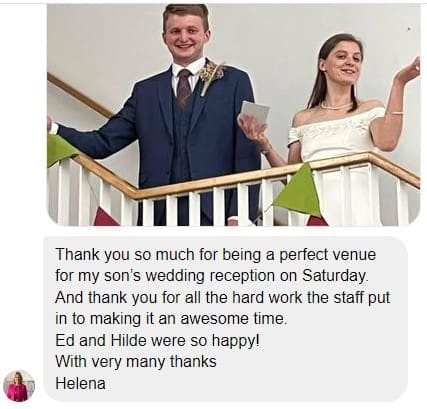The height and width of the screenshot is (409, 427).
Task: Click the large green bunting flag on railing
Action: pos(298,191)
